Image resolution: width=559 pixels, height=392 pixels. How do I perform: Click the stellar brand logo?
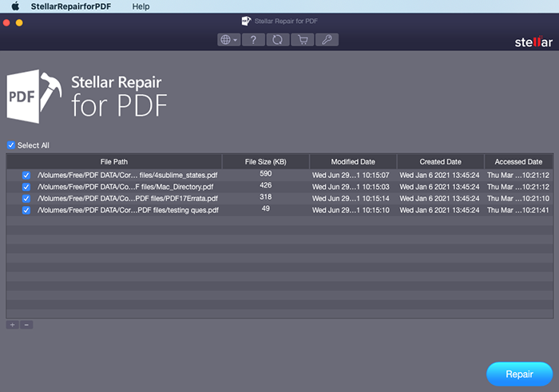pos(533,42)
